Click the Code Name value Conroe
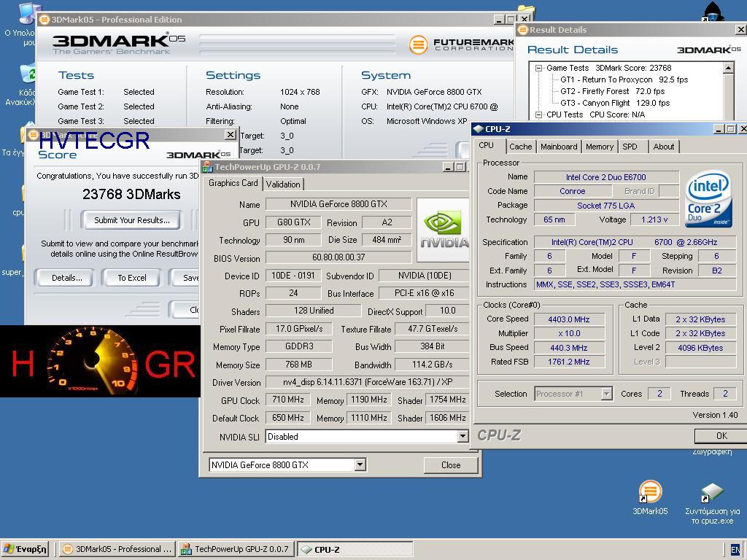Screen dimensions: 747x560 pos(573,191)
